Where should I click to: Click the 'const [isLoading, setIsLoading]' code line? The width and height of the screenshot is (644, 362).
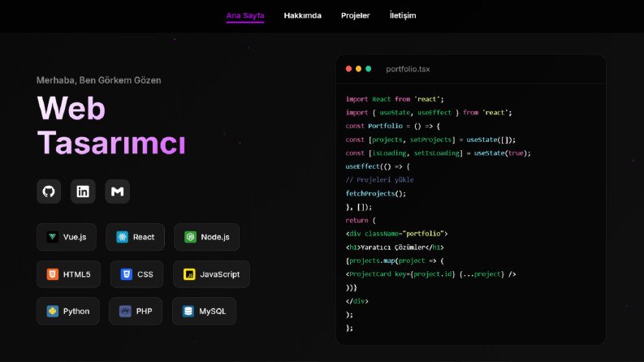click(439, 153)
